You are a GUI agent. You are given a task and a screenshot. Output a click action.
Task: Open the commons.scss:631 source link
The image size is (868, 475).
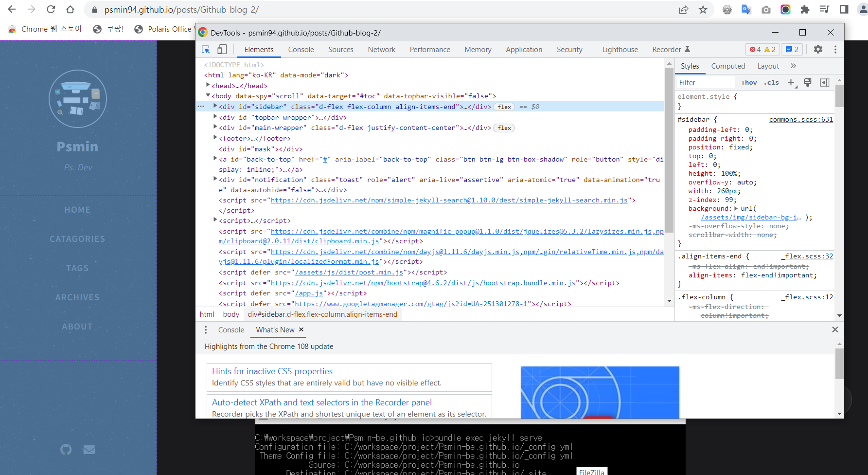click(x=801, y=119)
